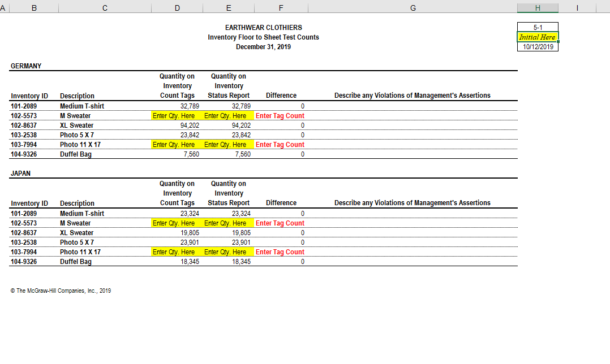610x364 pixels.
Task: Select Germany Photo 11 X 17 "Enter Tag Count"
Action: (280, 145)
